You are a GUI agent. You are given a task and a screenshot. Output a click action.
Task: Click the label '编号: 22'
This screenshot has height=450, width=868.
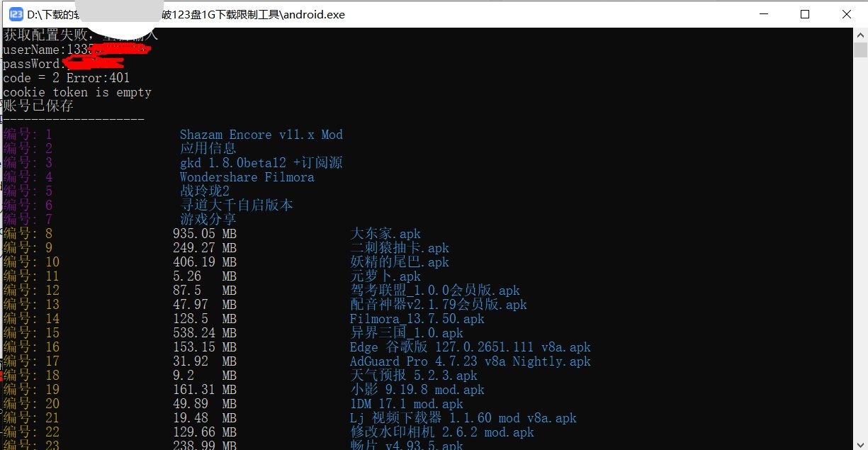[31, 432]
